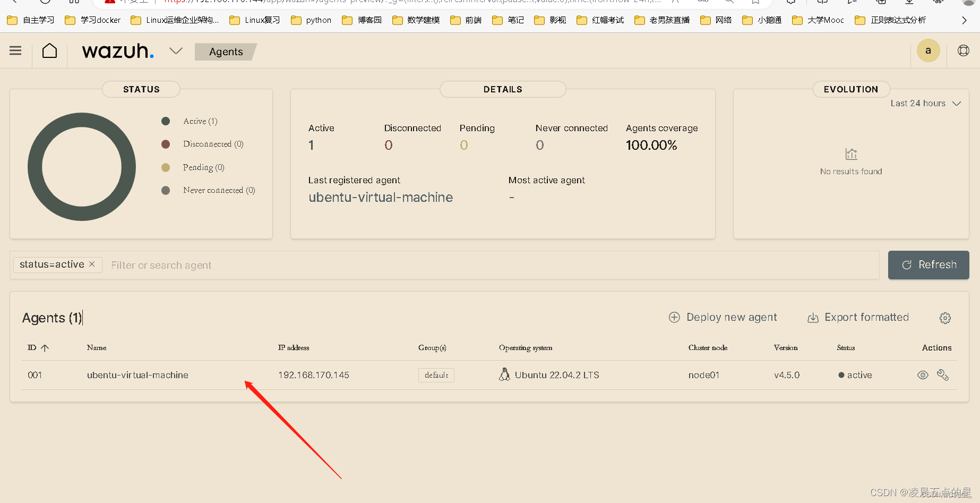Open agent configuration wrench icon

pos(943,375)
